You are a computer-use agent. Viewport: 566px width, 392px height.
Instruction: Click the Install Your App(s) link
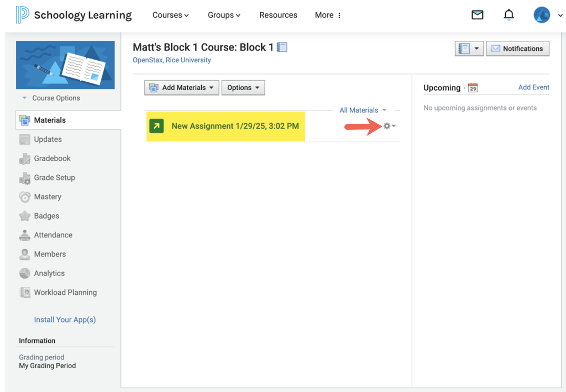tap(65, 320)
